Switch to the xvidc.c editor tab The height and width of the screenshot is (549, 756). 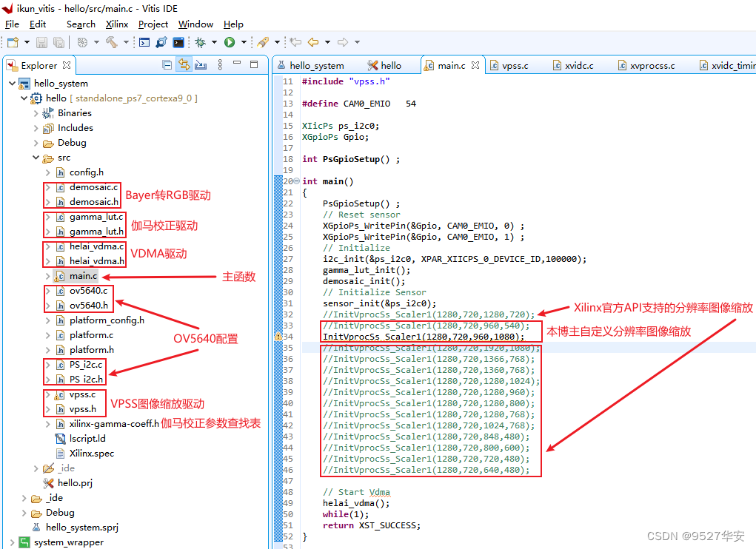[573, 66]
